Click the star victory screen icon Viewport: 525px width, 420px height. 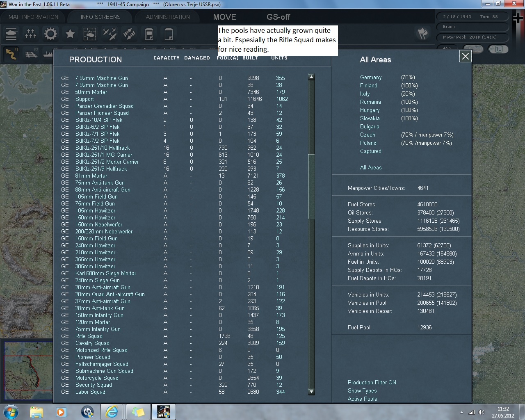tap(70, 34)
